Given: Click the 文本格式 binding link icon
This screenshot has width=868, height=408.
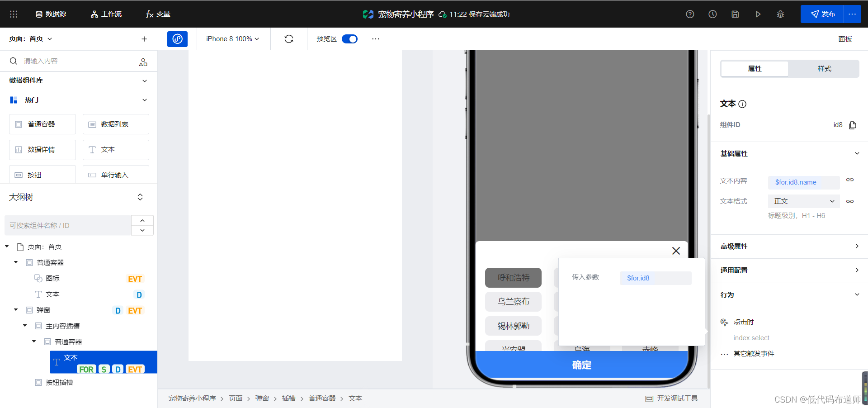Looking at the screenshot, I should point(850,201).
